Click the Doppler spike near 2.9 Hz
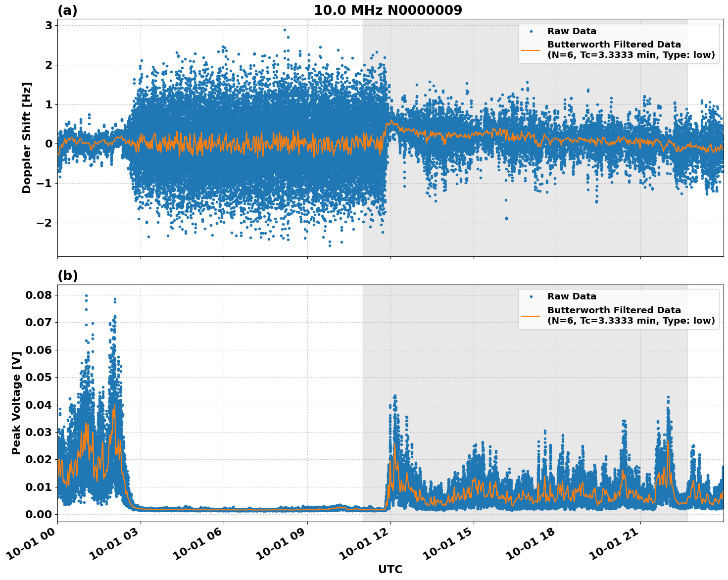This screenshot has height=580, width=728. tap(286, 30)
